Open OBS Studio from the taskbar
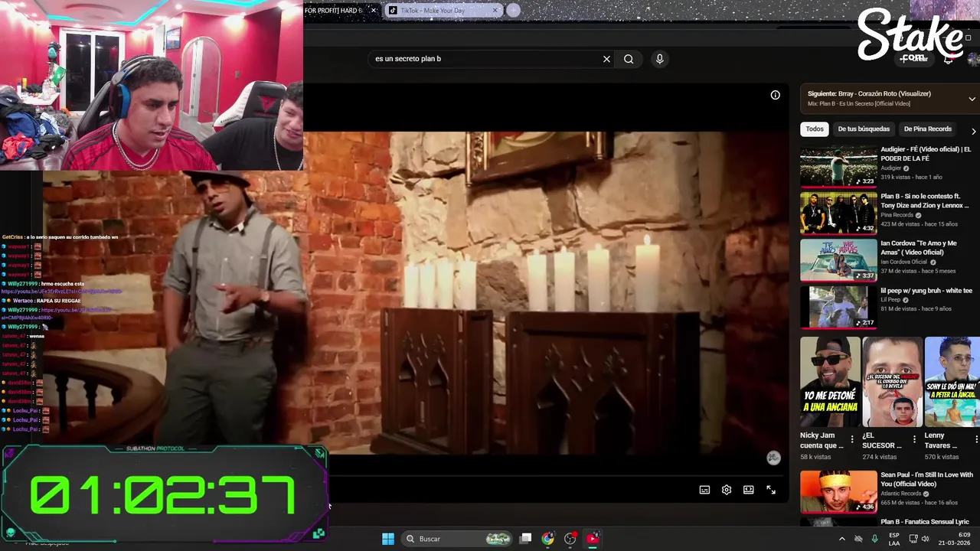This screenshot has height=551, width=980. 570,539
